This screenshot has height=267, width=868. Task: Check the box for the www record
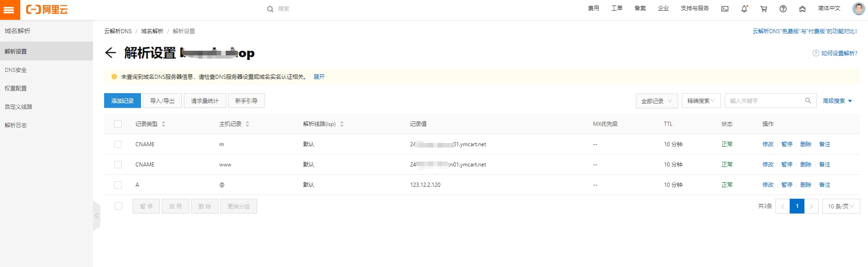(x=118, y=165)
